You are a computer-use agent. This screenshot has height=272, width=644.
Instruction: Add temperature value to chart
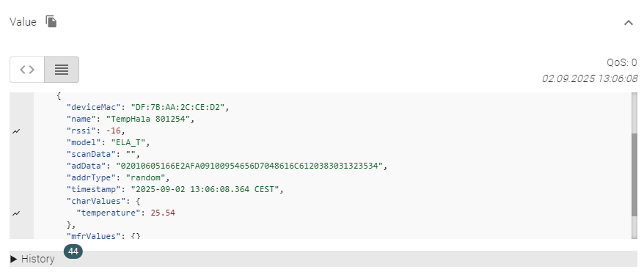coord(16,213)
